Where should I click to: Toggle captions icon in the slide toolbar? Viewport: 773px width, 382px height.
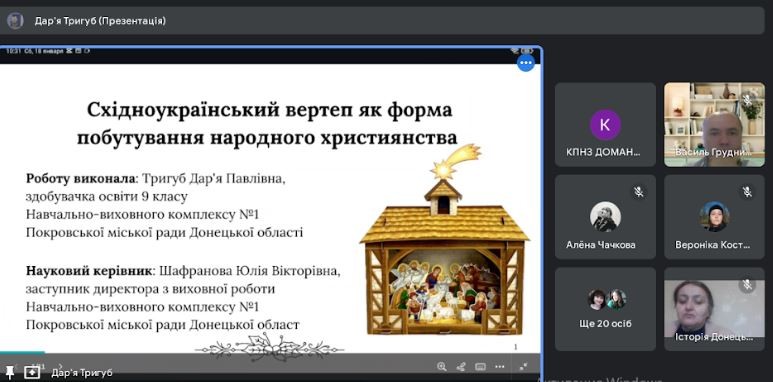click(480, 367)
